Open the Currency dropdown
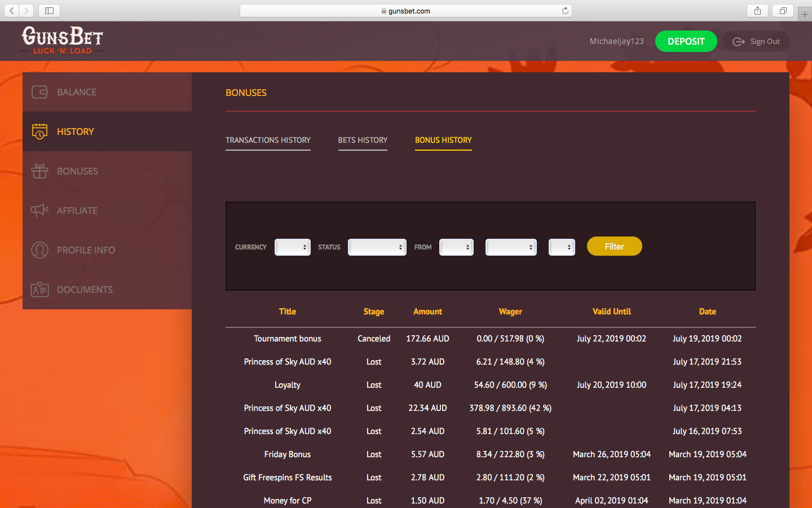Screen dimensions: 812x508 pyautogui.click(x=293, y=247)
